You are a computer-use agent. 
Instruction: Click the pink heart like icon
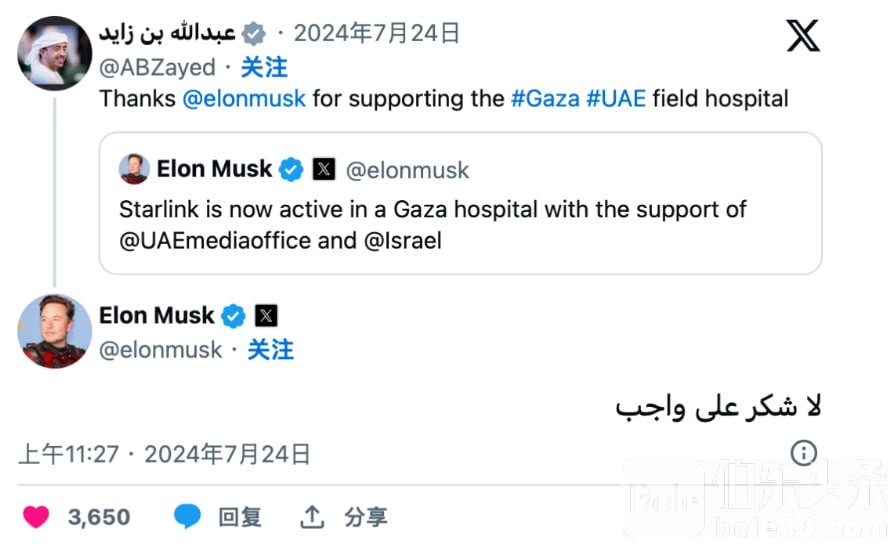click(x=36, y=516)
